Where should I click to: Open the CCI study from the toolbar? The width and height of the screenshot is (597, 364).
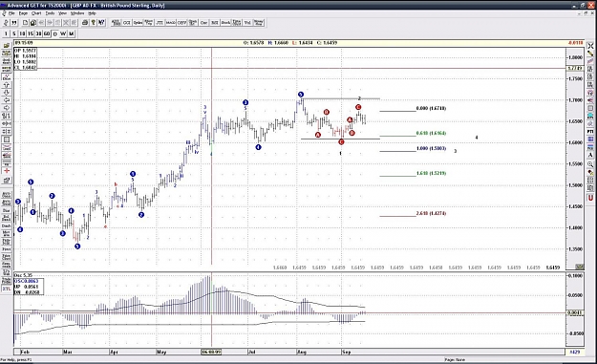click(x=127, y=23)
